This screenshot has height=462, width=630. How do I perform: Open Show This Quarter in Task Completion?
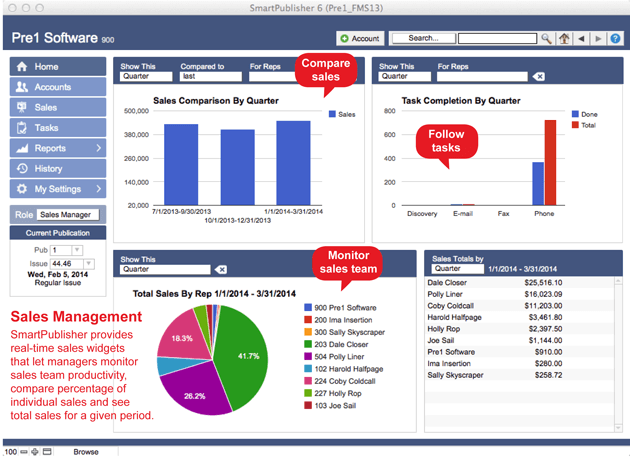tap(405, 76)
